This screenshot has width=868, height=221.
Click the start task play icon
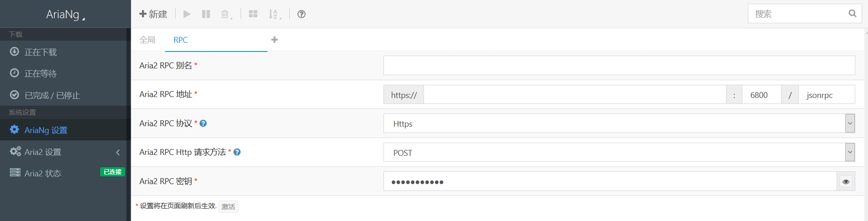tap(187, 14)
